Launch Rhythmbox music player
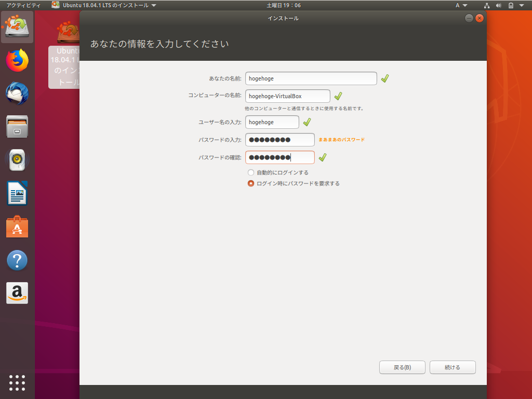532x399 pixels. click(x=17, y=160)
